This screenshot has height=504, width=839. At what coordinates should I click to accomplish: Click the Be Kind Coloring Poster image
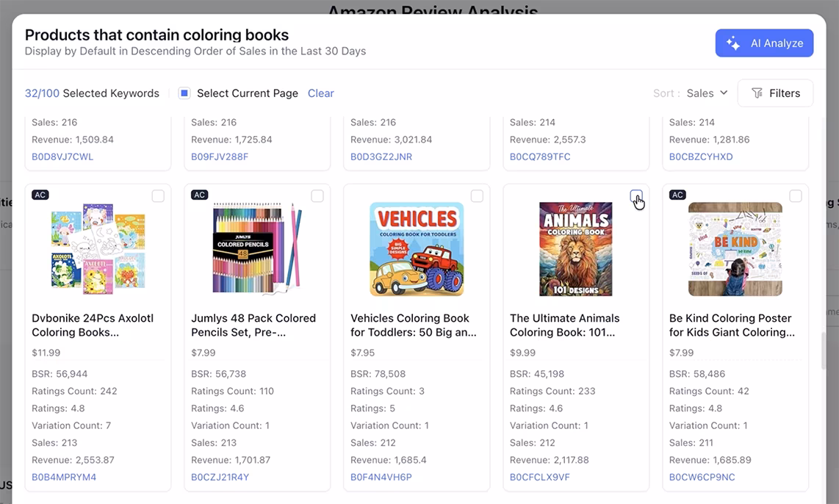click(735, 249)
